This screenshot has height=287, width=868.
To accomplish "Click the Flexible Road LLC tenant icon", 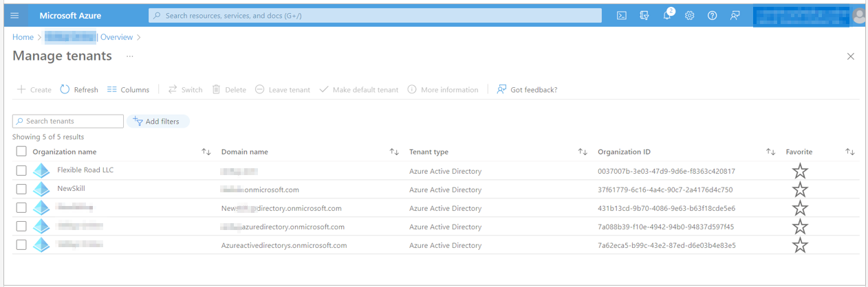I will tap(41, 171).
